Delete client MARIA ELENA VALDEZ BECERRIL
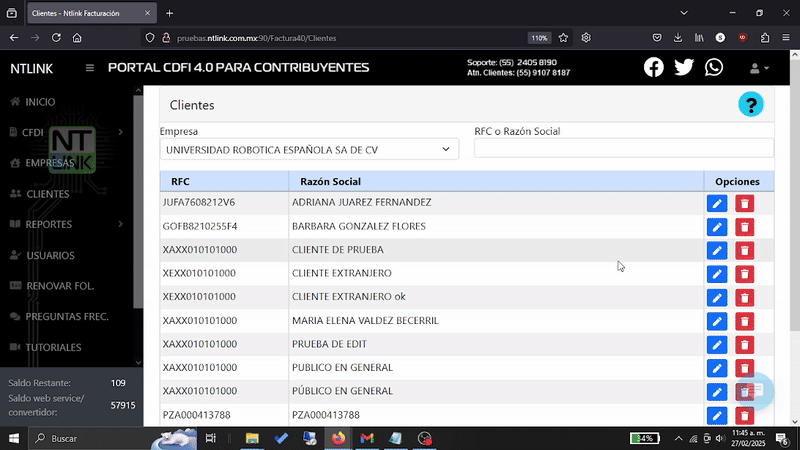The image size is (800, 450). coord(744,321)
